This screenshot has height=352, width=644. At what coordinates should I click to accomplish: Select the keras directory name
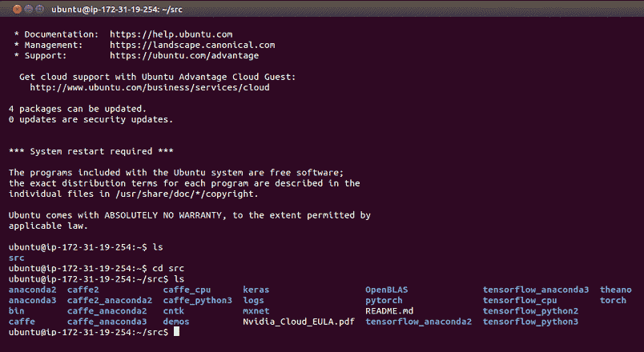point(256,290)
